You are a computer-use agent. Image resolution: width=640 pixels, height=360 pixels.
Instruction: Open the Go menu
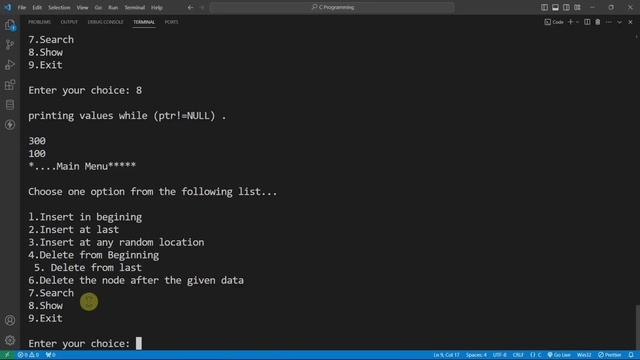click(98, 7)
